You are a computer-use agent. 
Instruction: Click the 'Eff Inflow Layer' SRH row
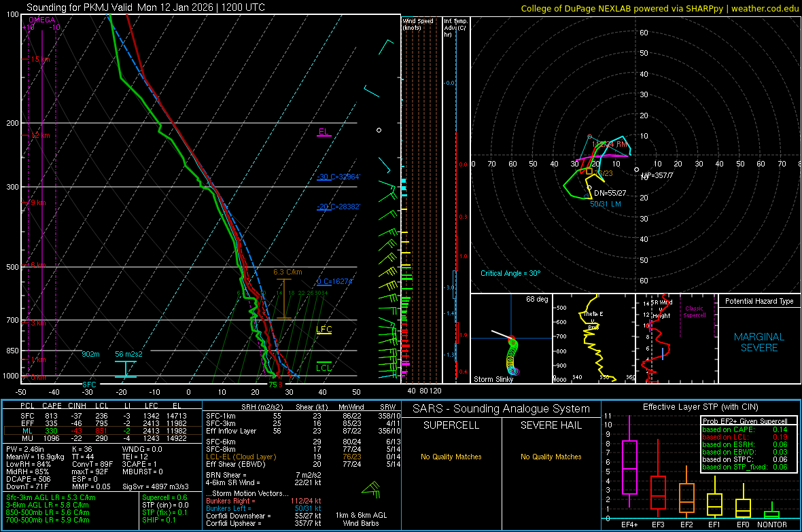[303, 431]
